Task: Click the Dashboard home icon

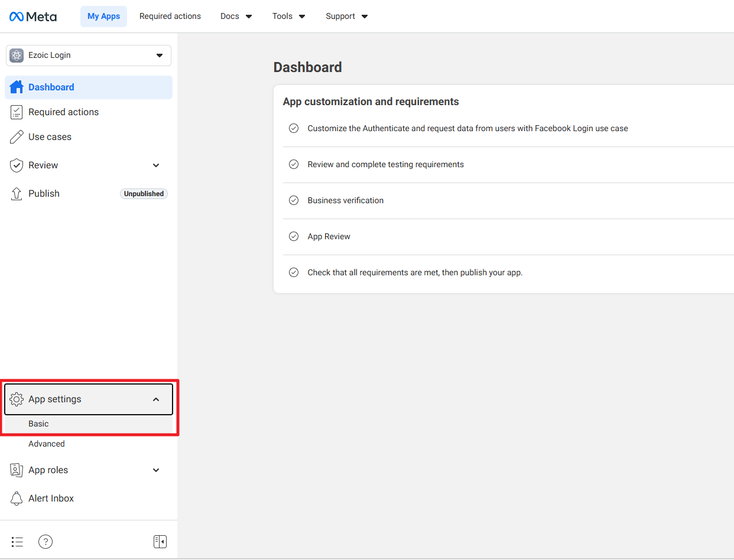Action: 17,87
